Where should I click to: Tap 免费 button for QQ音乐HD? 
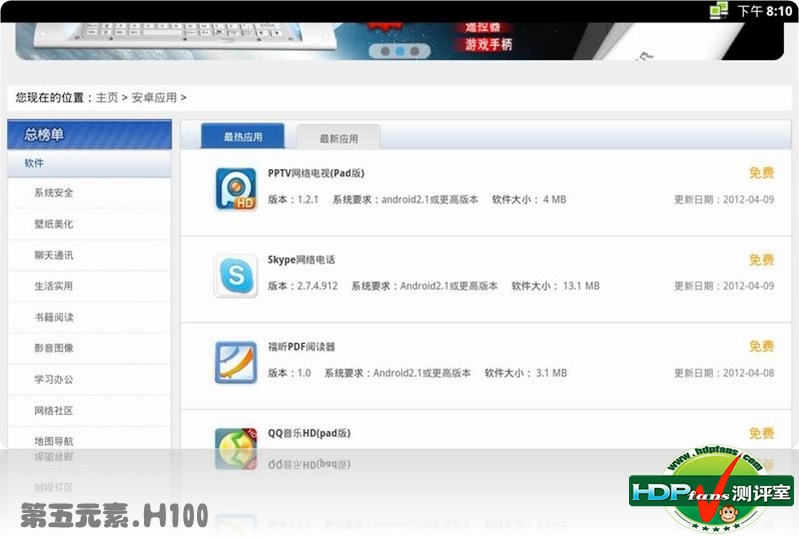[761, 434]
